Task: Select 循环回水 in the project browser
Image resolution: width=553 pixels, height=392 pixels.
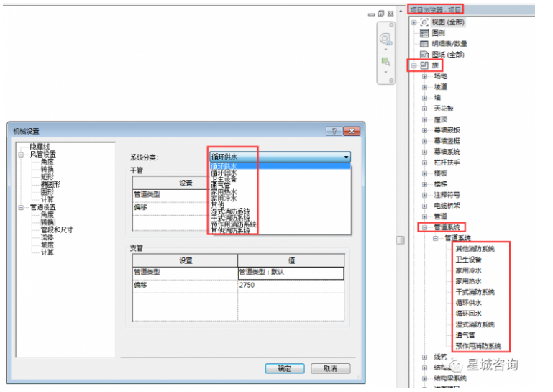Action: pos(468,314)
